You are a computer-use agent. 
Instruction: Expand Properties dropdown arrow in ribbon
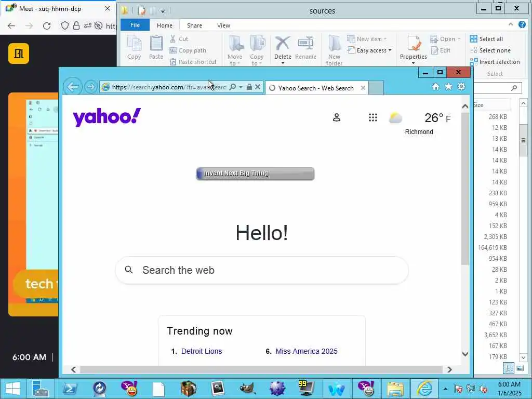click(413, 63)
